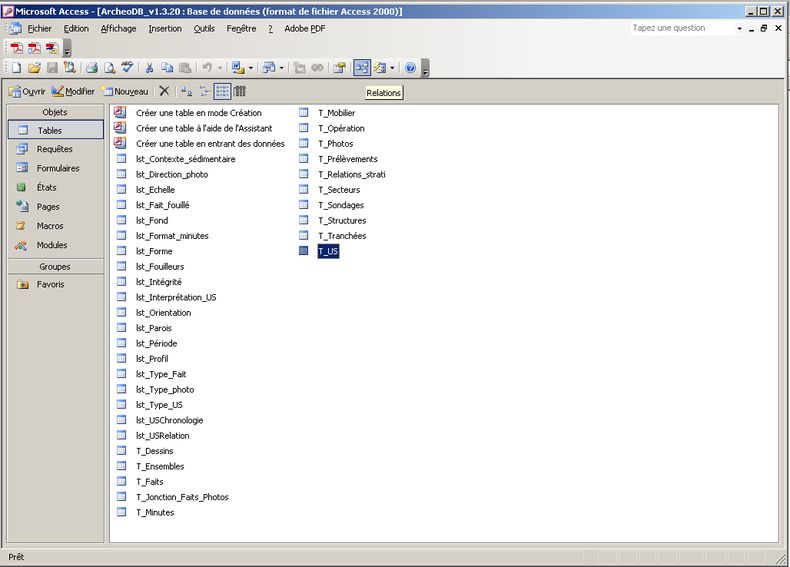790x567 pixels.
Task: Click the Analyze icon
Action: point(269,68)
